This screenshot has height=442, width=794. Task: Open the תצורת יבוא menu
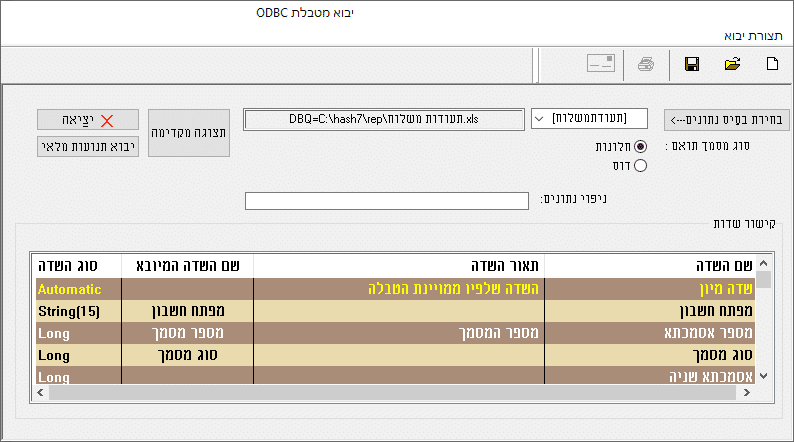(753, 36)
